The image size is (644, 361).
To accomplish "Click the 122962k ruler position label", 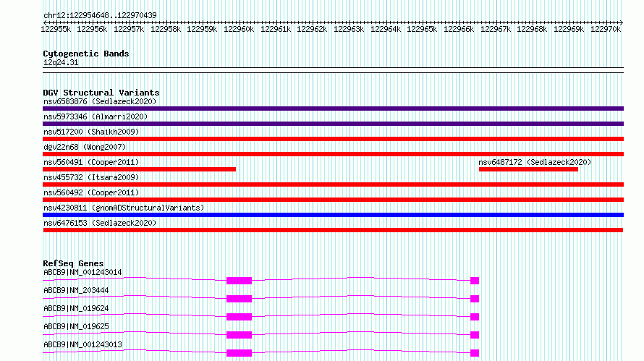I will [312, 29].
